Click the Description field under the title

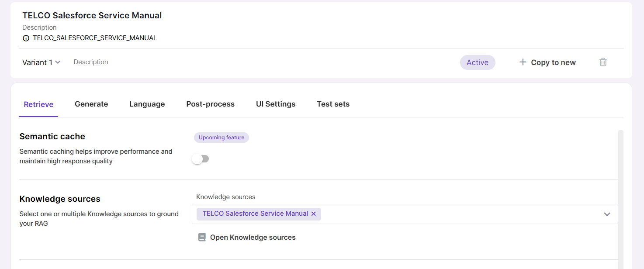[39, 28]
